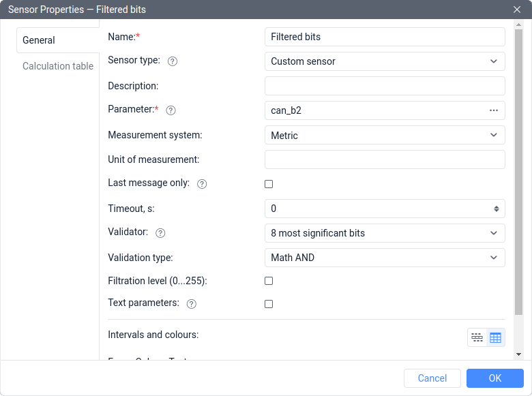Enable Last message only checkbox
This screenshot has width=532, height=396.
(x=269, y=184)
